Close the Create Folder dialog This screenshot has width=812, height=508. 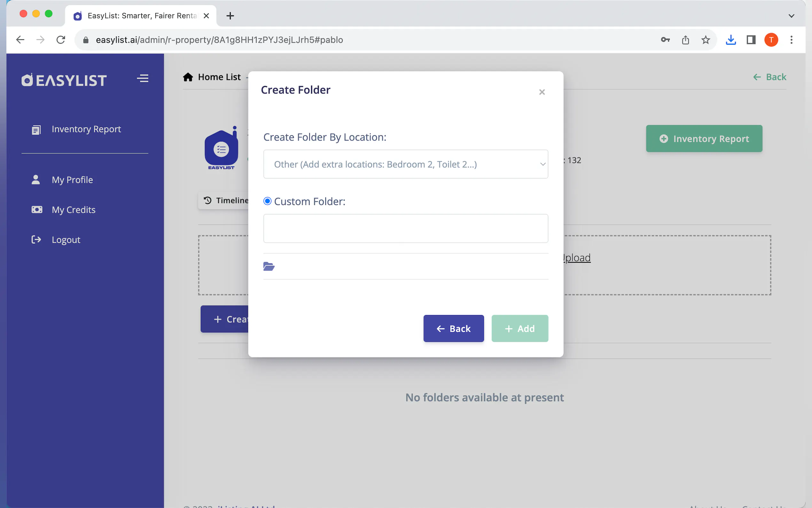(542, 92)
